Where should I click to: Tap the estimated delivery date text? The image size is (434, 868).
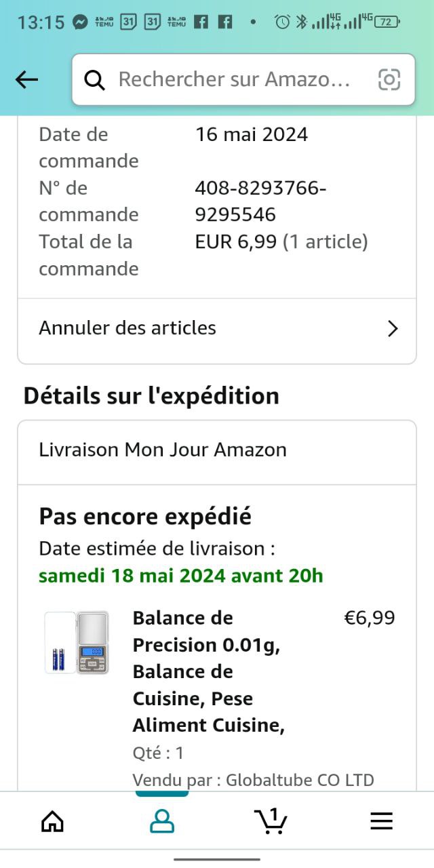[x=181, y=576]
